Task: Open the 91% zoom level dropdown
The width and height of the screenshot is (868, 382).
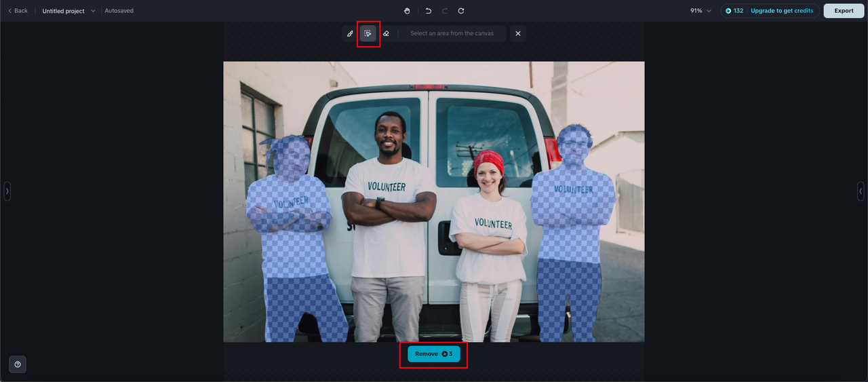Action: point(701,11)
